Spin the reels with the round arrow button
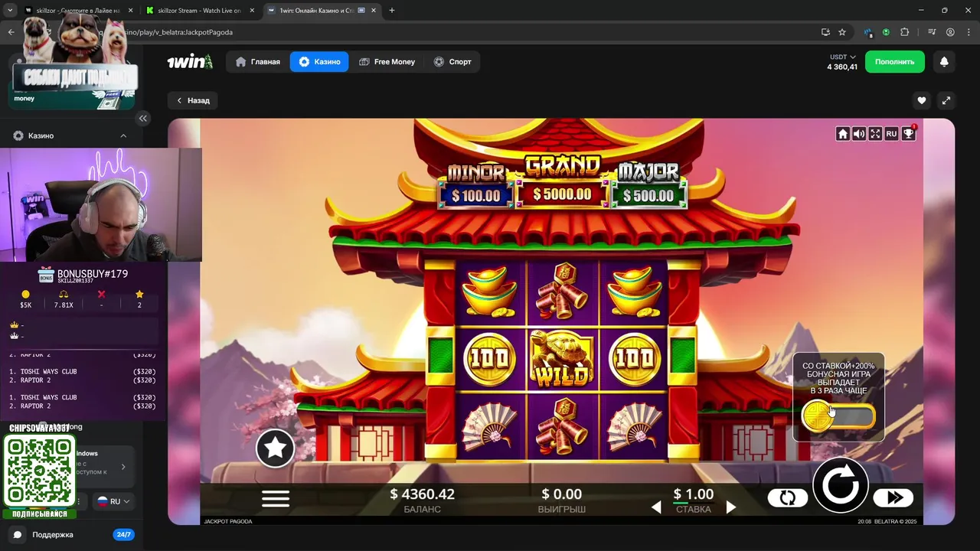 tap(841, 485)
